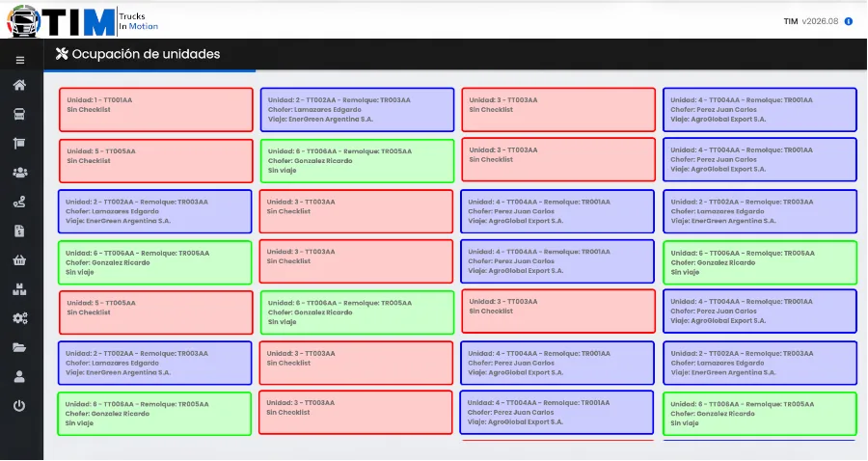Image resolution: width=868 pixels, height=461 pixels.
Task: Click the Trucks In Motion tagline
Action: 138,21
